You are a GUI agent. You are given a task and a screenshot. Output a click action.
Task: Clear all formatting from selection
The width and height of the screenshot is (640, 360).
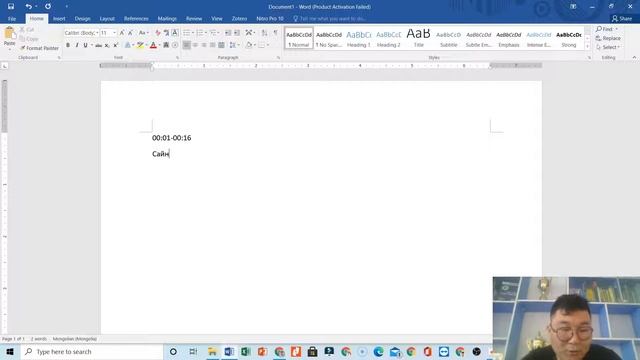[158, 33]
